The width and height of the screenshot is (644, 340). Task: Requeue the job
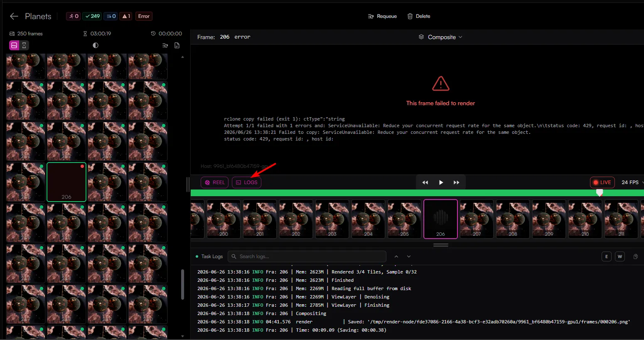point(382,16)
